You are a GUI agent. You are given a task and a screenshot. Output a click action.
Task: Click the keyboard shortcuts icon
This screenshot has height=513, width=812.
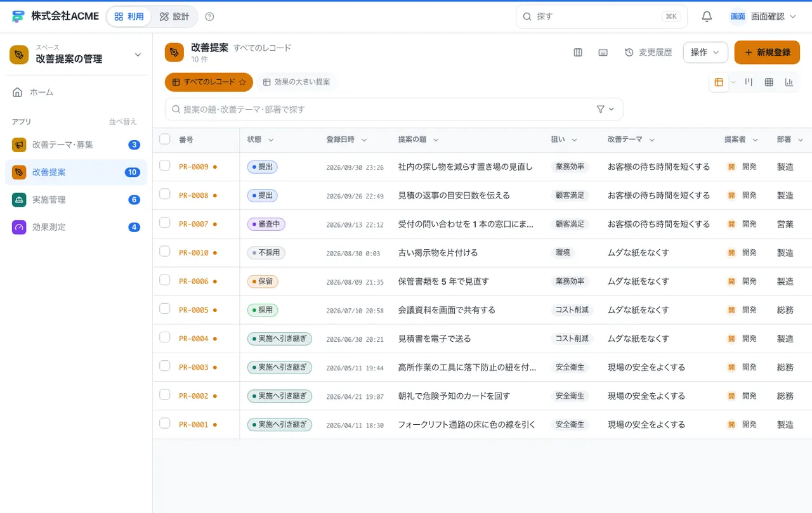[603, 53]
